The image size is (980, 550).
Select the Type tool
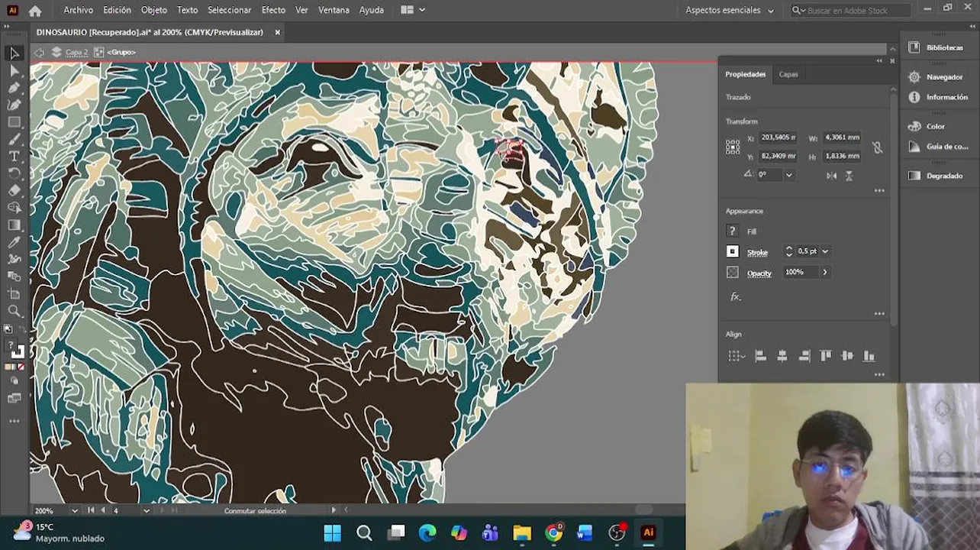click(14, 157)
